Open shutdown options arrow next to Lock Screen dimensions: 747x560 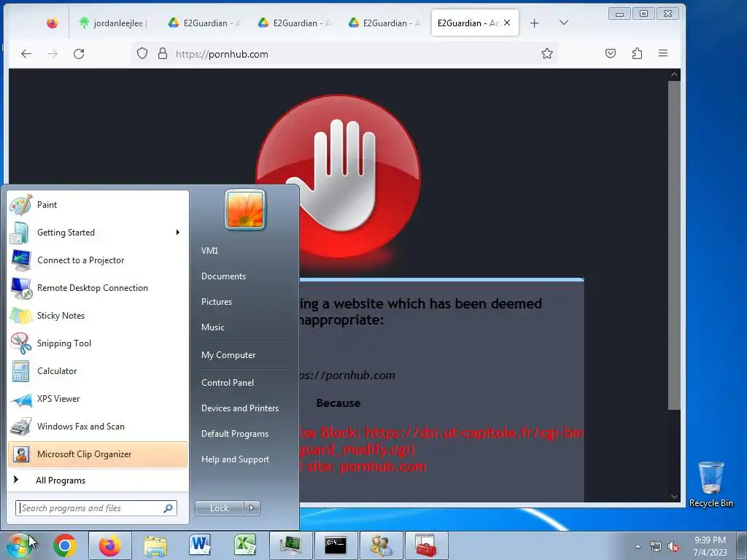(x=252, y=508)
